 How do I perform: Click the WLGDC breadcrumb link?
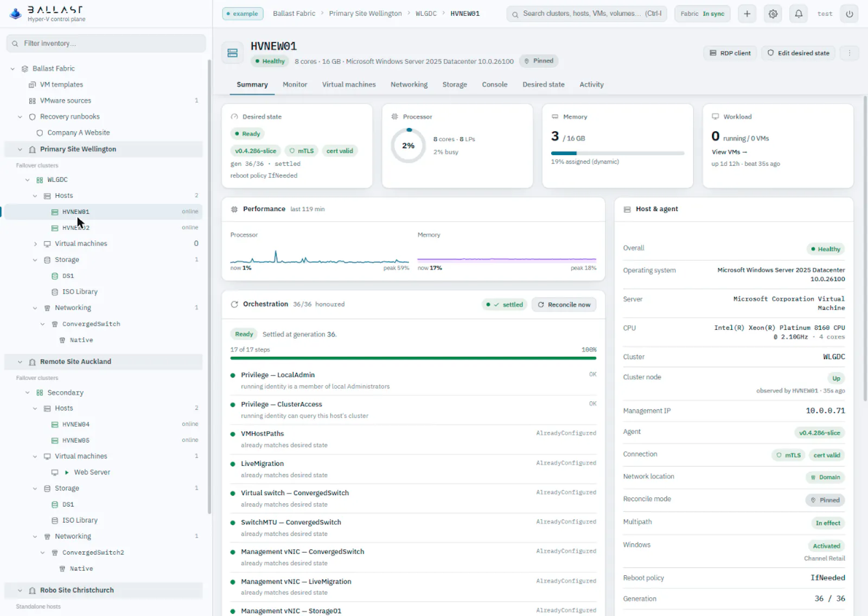[426, 14]
